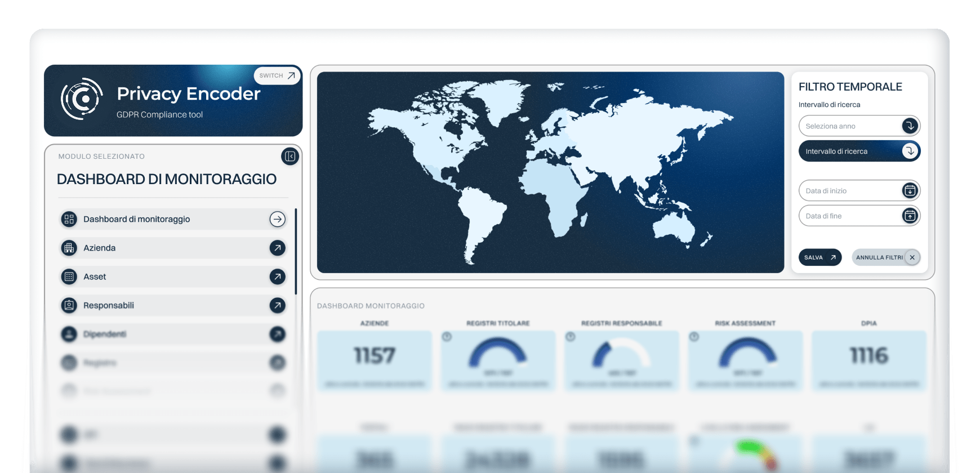Image resolution: width=980 pixels, height=473 pixels.
Task: Click the ANNULLA FILTRI button
Action: tap(886, 257)
